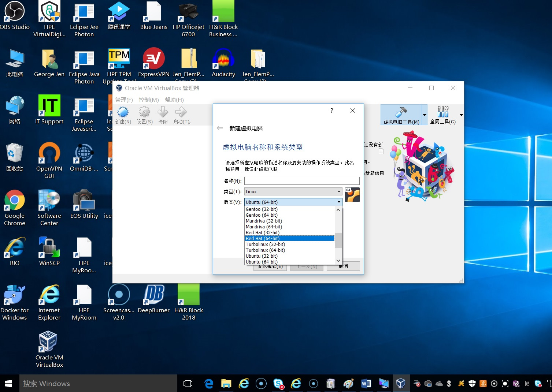Open Google Chrome desktop shortcut
Viewport: 552px width, 392px height.
pyautogui.click(x=15, y=208)
